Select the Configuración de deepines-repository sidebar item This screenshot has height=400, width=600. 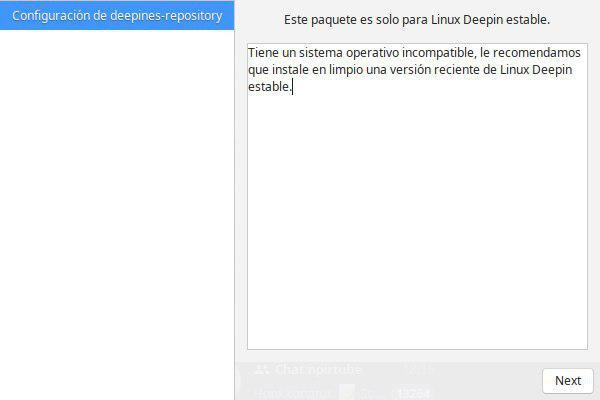point(116,16)
